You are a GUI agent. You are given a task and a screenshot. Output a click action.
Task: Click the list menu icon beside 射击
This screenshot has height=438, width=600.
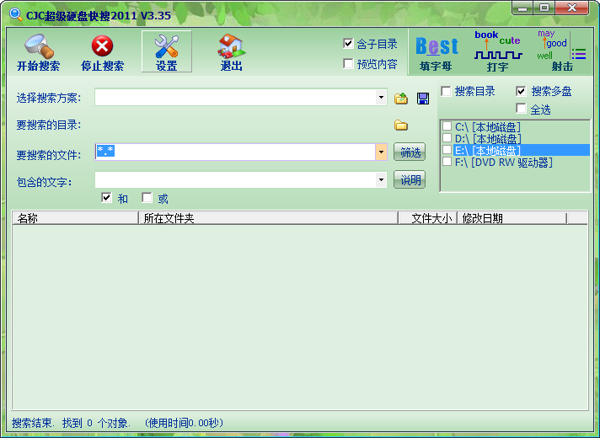click(x=579, y=54)
